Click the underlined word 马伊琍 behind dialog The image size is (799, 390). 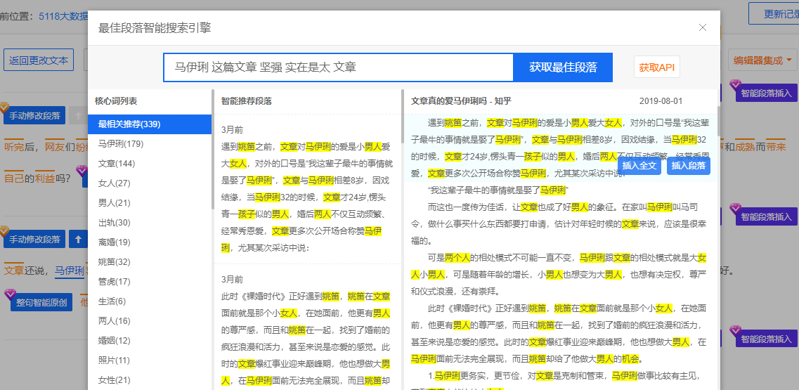(x=69, y=270)
